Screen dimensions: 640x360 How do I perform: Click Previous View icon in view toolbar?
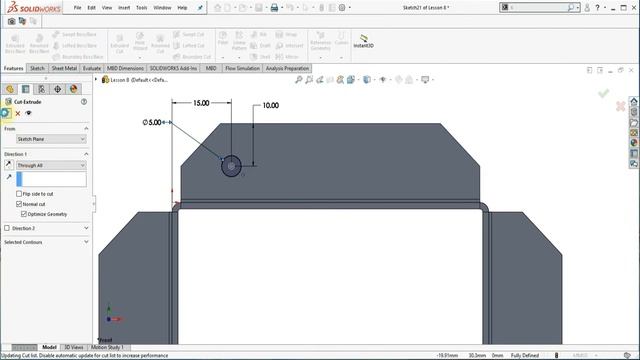pos(320,80)
